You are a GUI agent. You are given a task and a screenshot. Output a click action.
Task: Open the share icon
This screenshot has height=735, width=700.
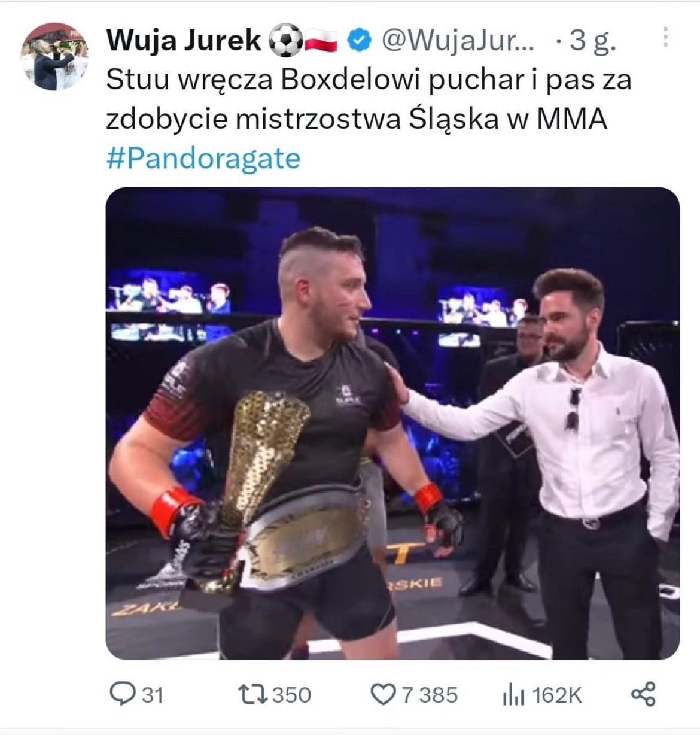[644, 694]
